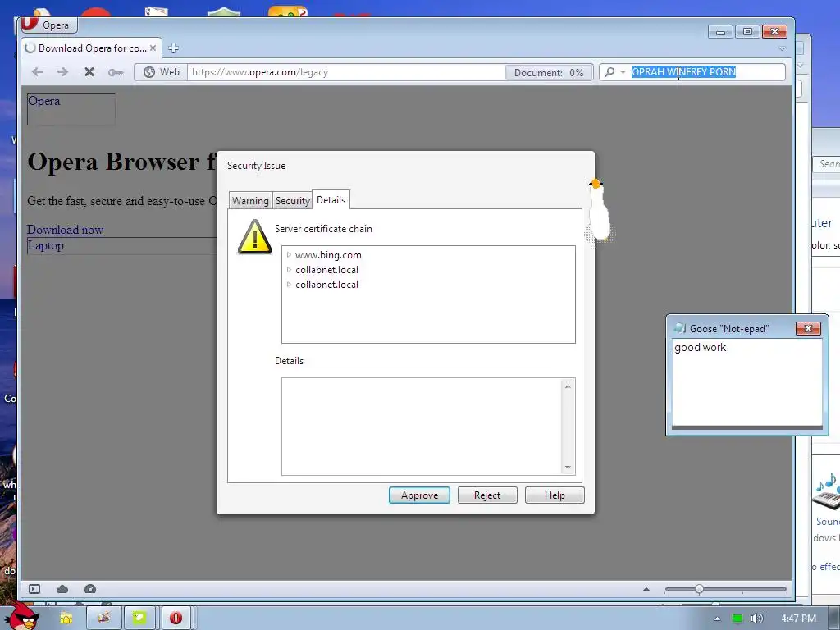Viewport: 840px width, 630px height.
Task: Open the search engine dropdown arrow
Action: point(623,72)
